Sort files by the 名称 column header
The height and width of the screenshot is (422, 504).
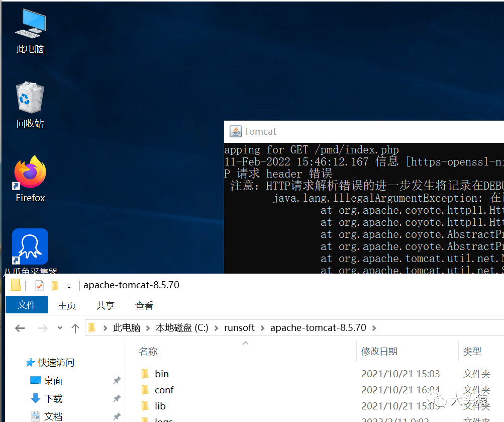click(149, 351)
